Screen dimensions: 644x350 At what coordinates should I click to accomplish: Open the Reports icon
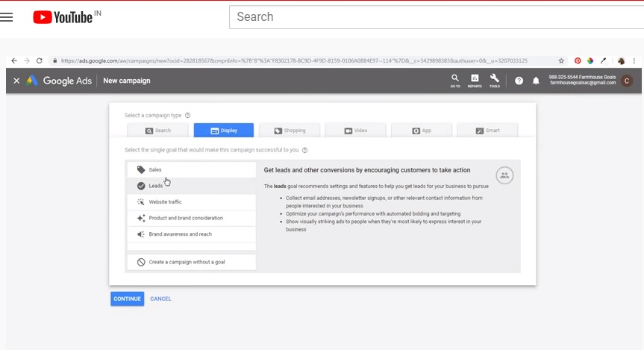pos(475,80)
